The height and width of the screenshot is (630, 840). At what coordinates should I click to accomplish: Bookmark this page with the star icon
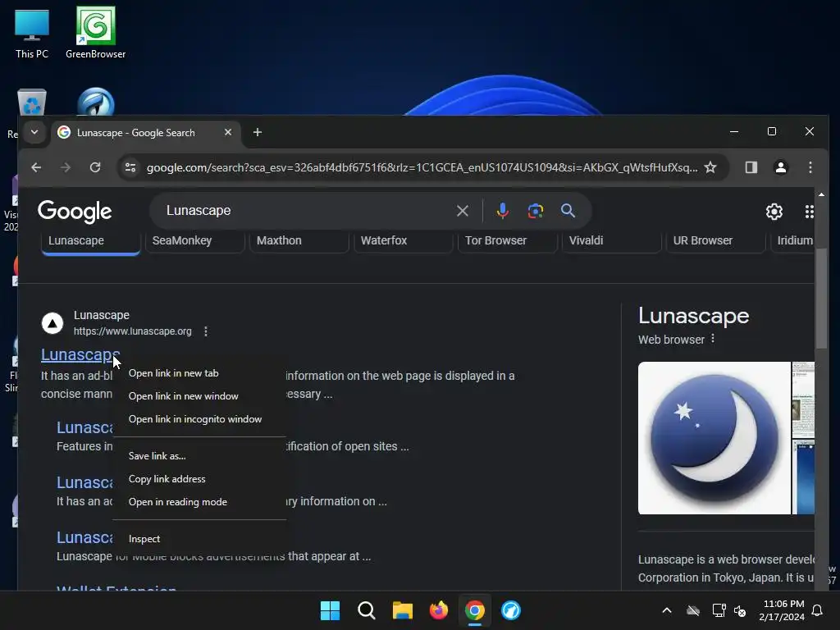pos(710,167)
